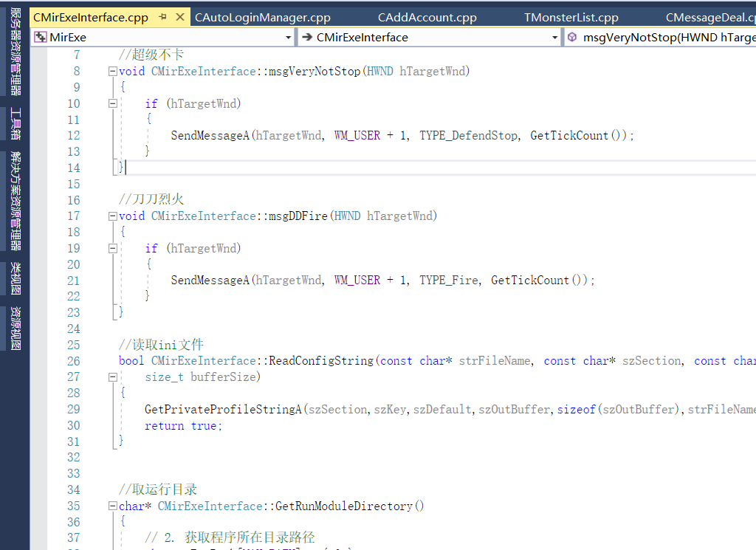Open the CMessageDeal.cpp tab
756x550 pixels.
coord(709,17)
